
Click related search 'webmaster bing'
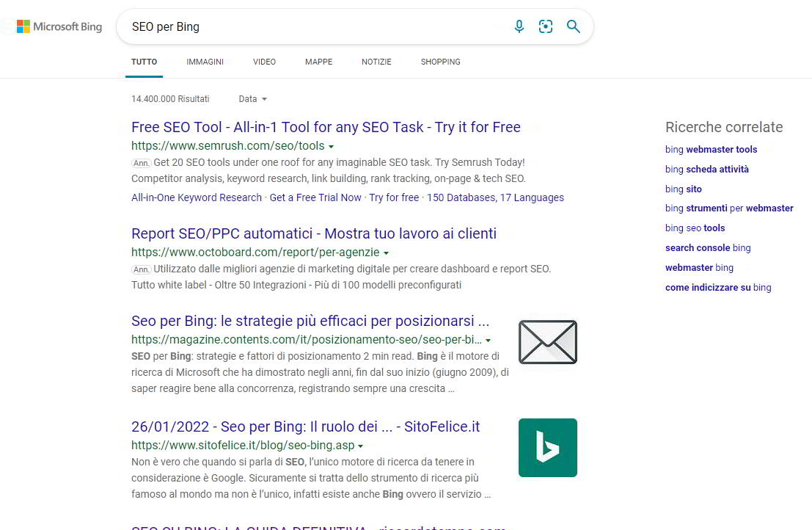[699, 267]
